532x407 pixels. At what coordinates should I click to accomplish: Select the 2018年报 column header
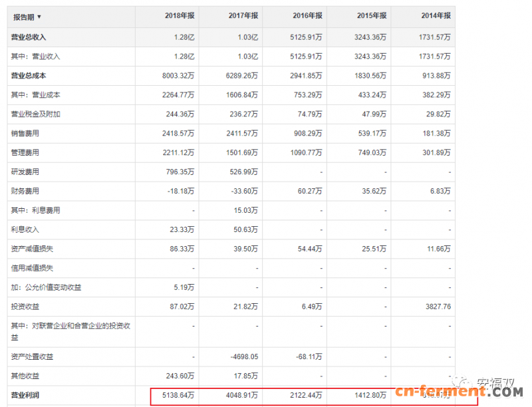[x=179, y=16]
